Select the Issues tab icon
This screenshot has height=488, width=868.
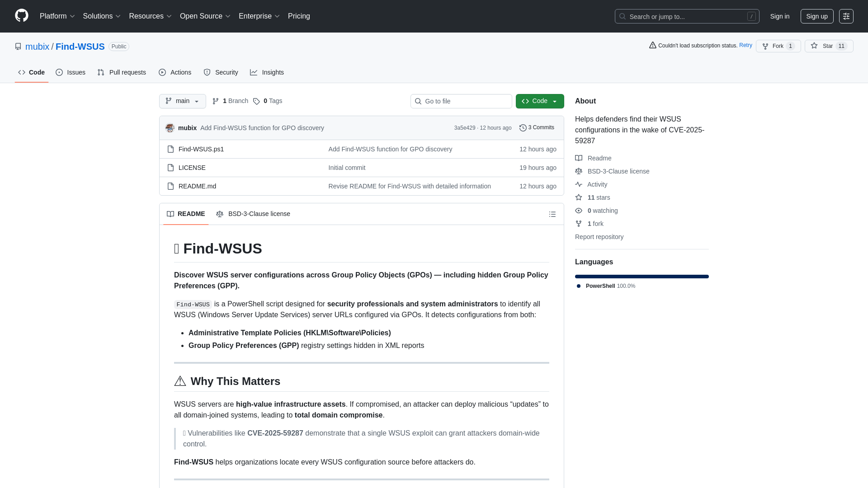click(59, 72)
